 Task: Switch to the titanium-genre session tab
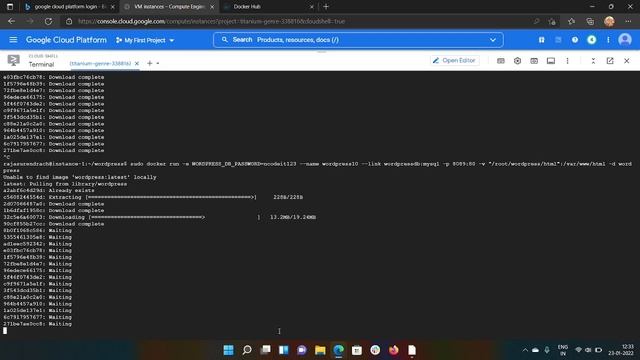(x=100, y=64)
